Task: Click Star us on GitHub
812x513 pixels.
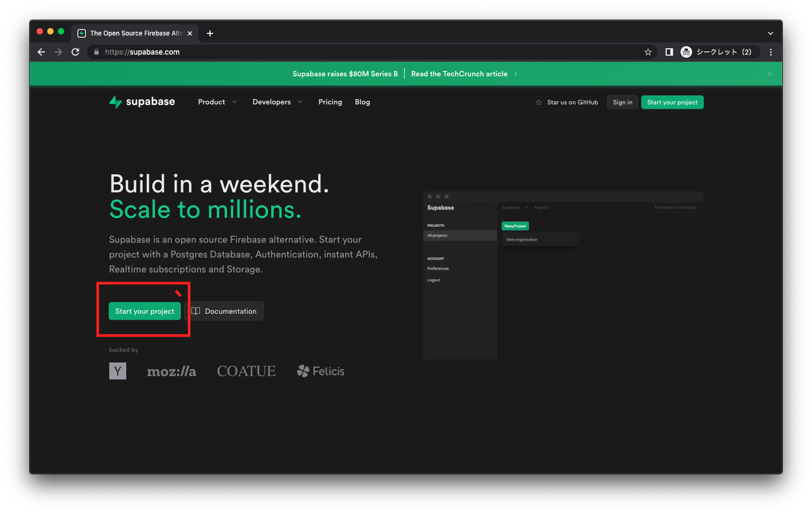Action: coord(566,102)
